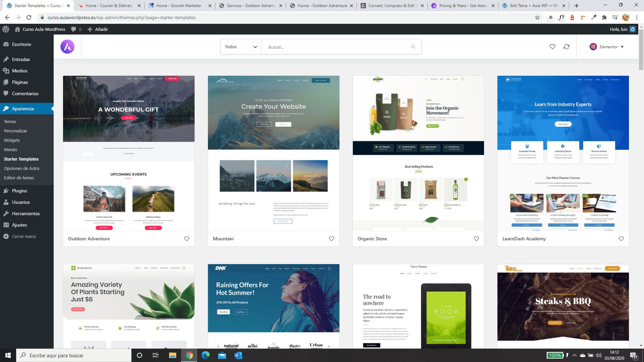Screen dimensions: 644x362
Task: Click the Añadir plus button in admin bar
Action: [x=98, y=29]
